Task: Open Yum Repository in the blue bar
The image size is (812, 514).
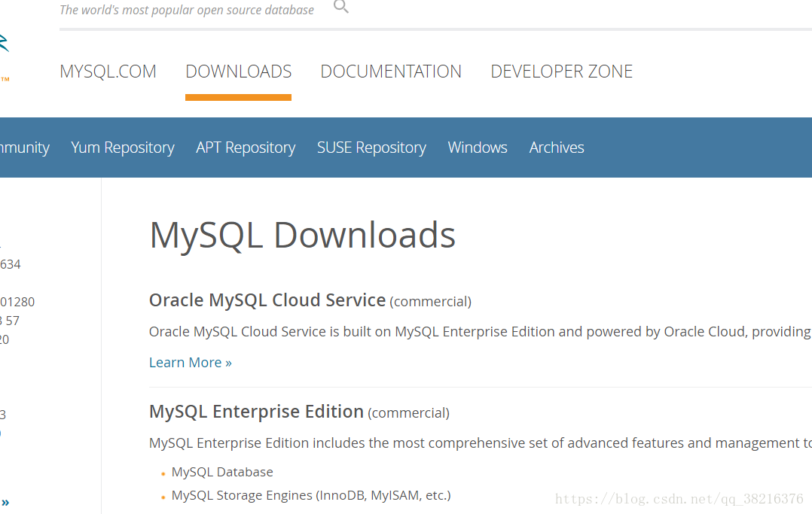Action: coord(123,148)
